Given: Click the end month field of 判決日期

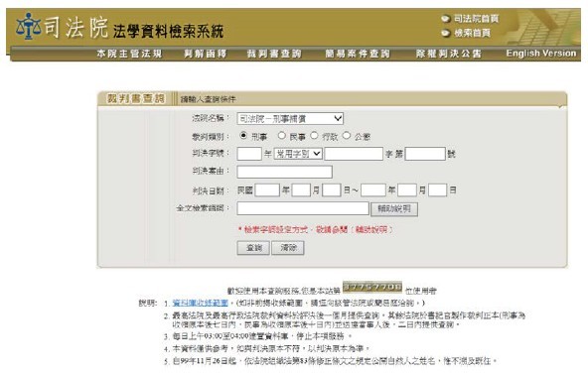Looking at the screenshot, I should (x=407, y=189).
